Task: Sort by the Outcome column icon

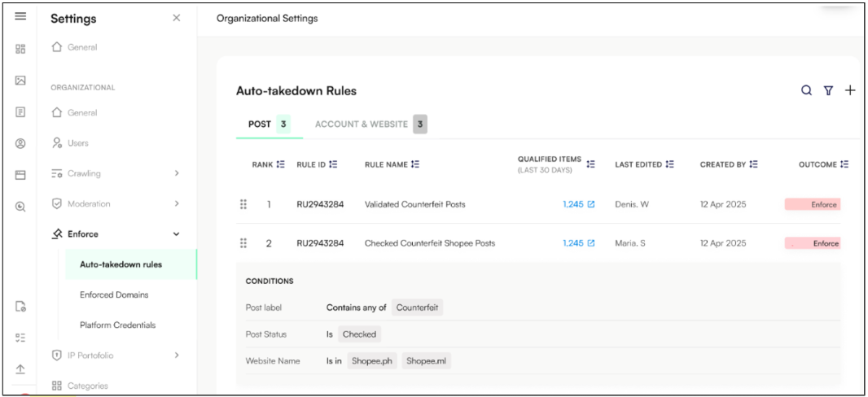Action: tap(844, 164)
